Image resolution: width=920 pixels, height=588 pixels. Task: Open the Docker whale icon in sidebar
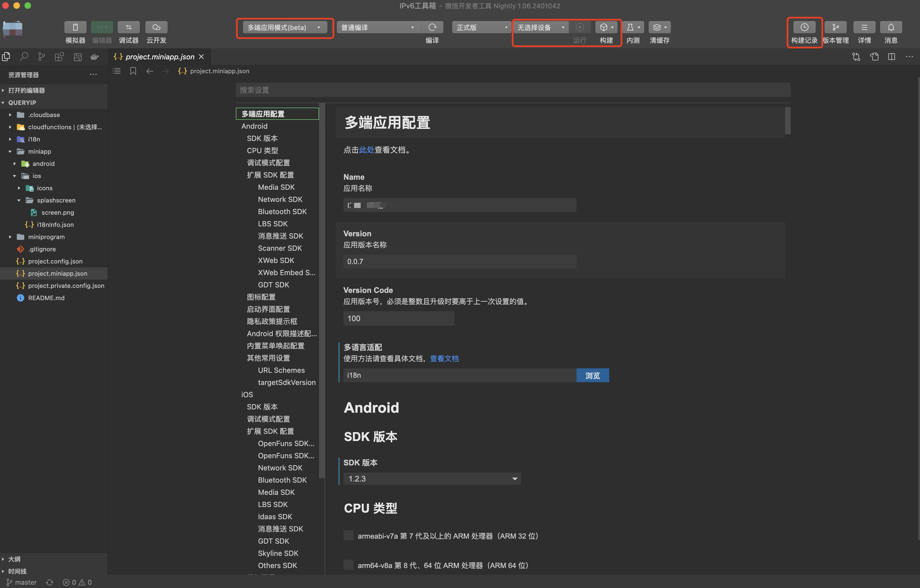[x=95, y=57]
